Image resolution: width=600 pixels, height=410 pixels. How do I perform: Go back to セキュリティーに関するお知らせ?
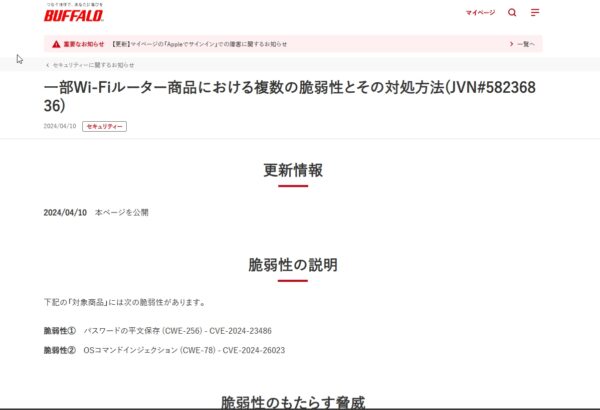pos(93,65)
